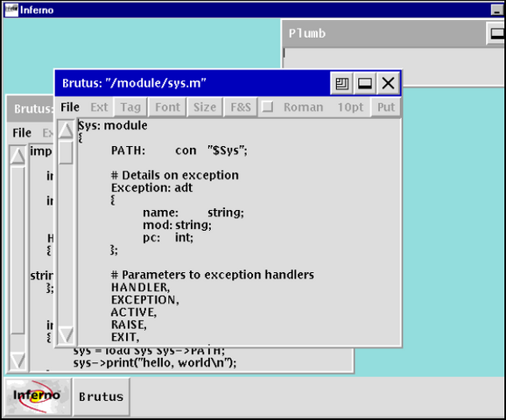Open the Inferno logo start menu
The height and width of the screenshot is (420, 506).
tap(38, 396)
